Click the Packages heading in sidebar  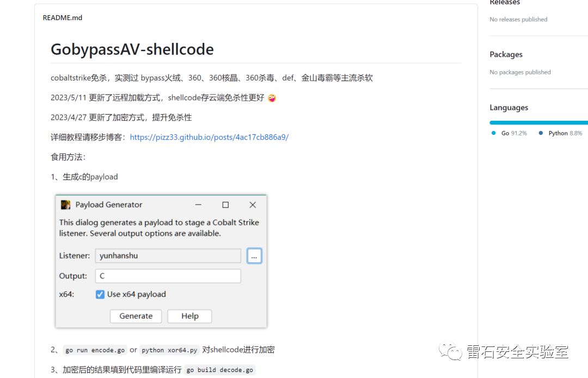(x=506, y=54)
